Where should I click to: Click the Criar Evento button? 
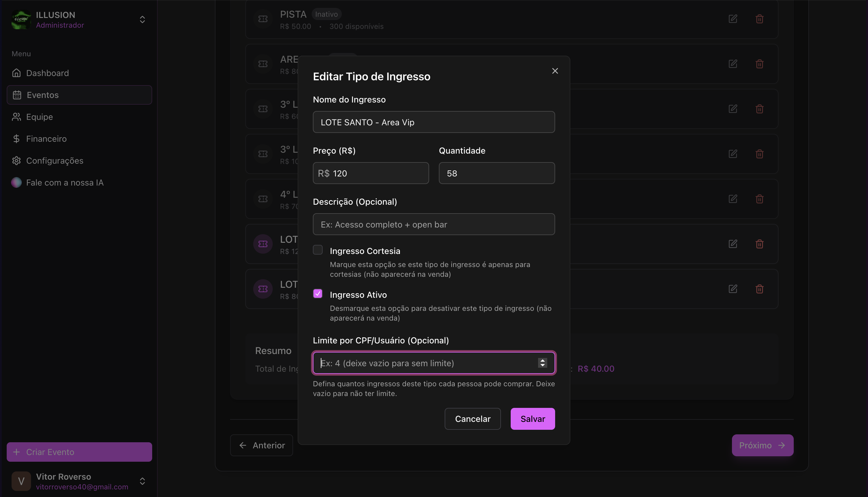(x=79, y=452)
